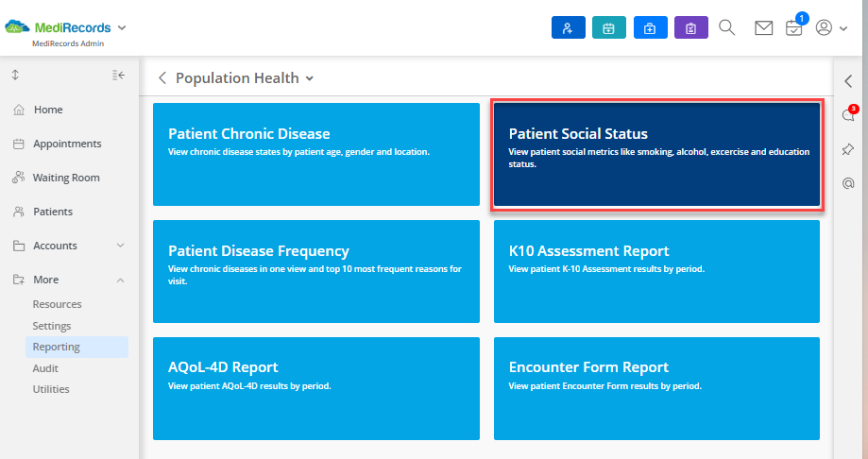Click the Accounts folder icon
Image resolution: width=868 pixels, height=459 pixels.
point(19,246)
